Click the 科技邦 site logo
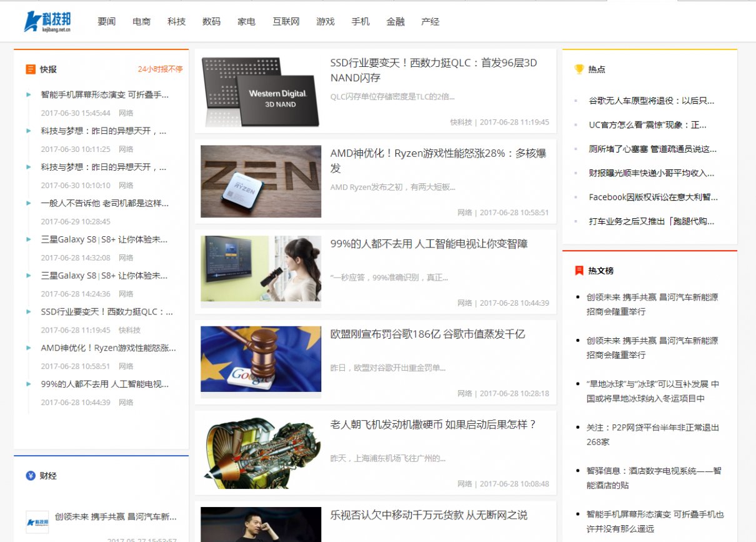This screenshot has width=756, height=542. (47, 21)
